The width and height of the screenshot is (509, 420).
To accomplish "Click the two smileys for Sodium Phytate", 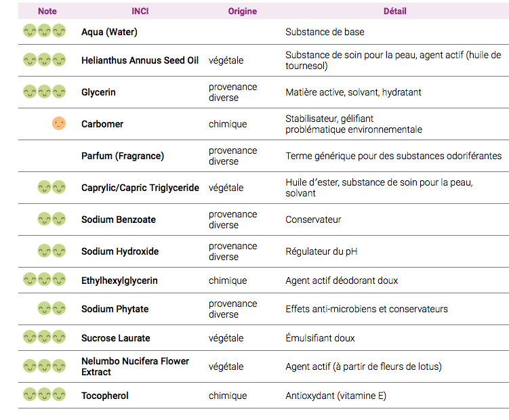I will pyautogui.click(x=52, y=308).
